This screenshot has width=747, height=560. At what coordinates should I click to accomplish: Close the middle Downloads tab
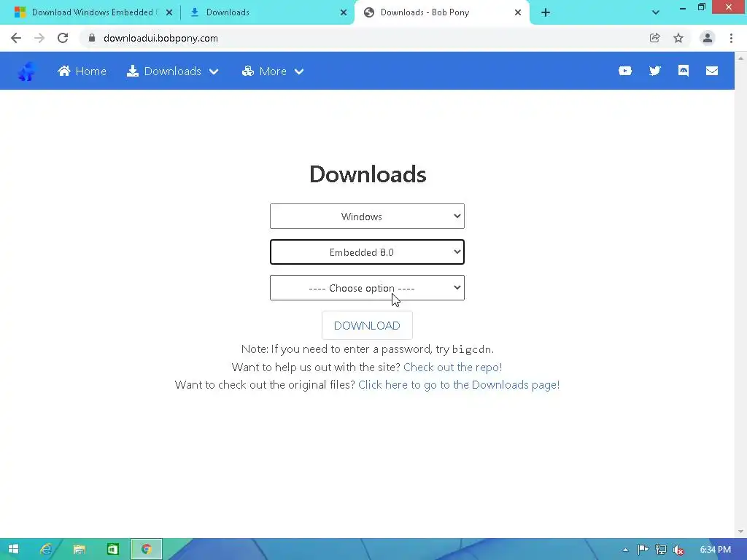pos(344,12)
